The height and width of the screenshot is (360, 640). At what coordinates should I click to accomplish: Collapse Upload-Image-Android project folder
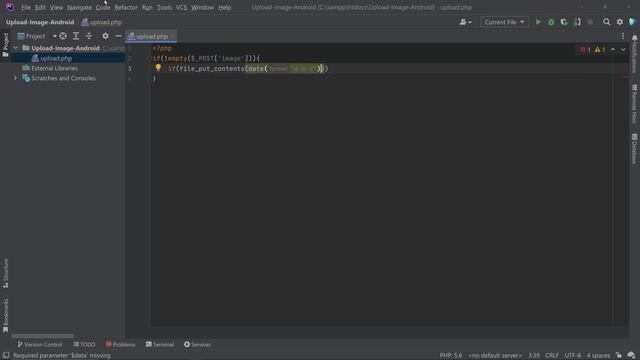pos(16,48)
